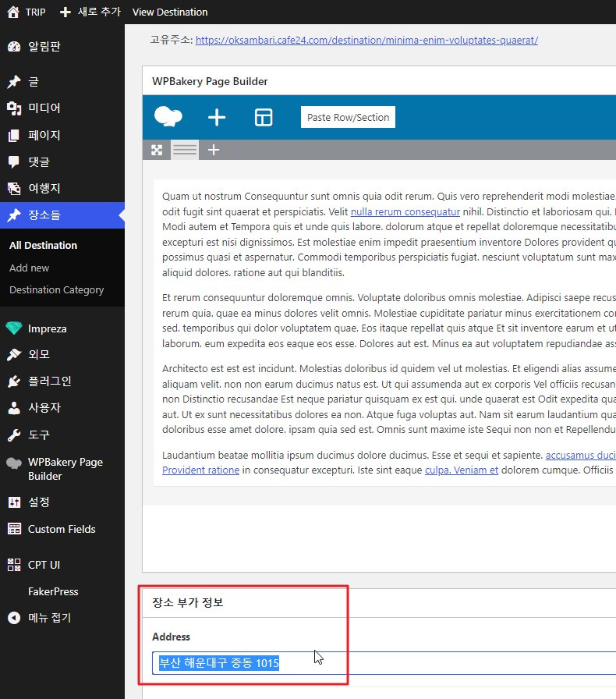The image size is (616, 699).
Task: Click paragraph starting Quam ut nostrum
Action: click(388, 235)
